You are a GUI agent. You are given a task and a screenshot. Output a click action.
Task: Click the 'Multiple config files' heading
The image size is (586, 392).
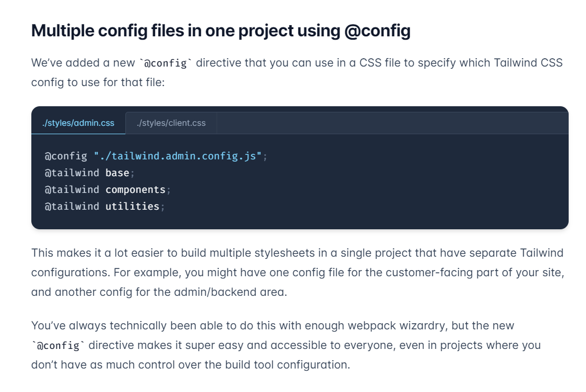click(x=221, y=31)
